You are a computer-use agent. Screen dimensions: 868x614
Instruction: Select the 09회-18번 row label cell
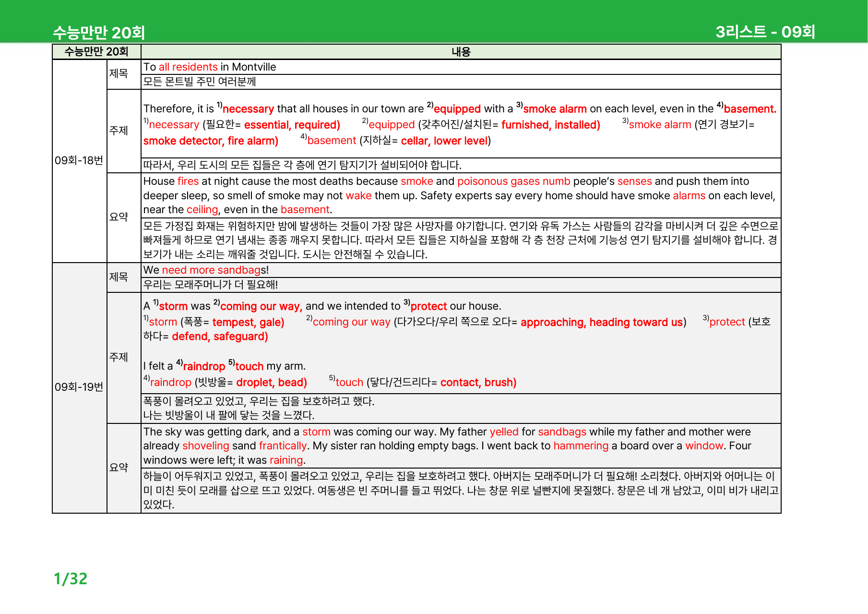[79, 160]
